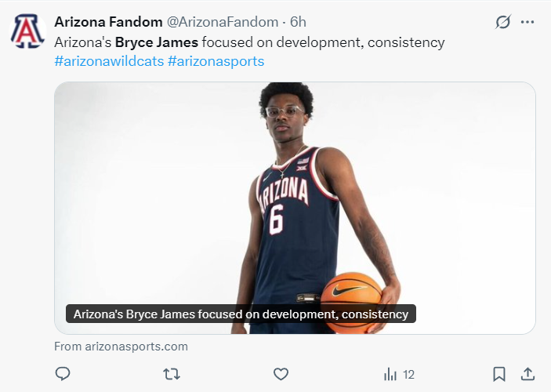Click the view analytics bar-chart icon
This screenshot has height=392, width=551.
pos(390,375)
